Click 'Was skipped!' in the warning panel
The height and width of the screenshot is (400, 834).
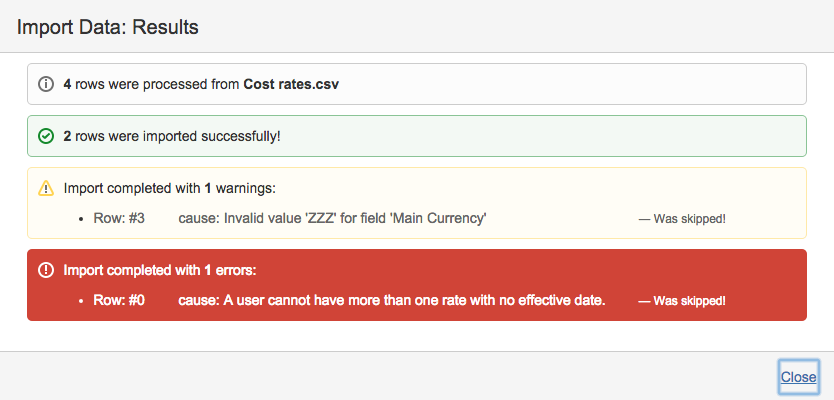coord(682,219)
